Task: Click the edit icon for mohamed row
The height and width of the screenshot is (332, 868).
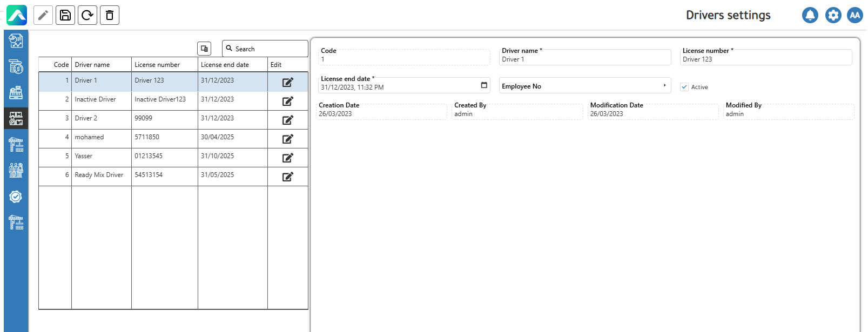Action: 288,139
